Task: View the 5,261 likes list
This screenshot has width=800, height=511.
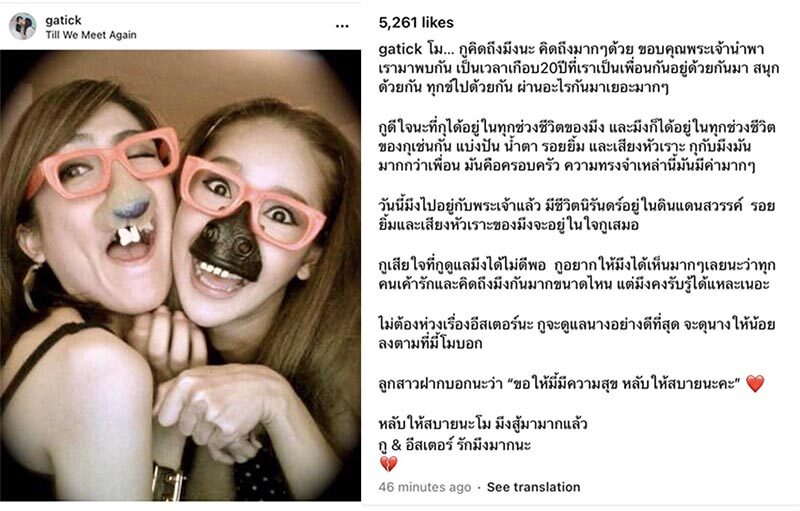Action: 416,22
